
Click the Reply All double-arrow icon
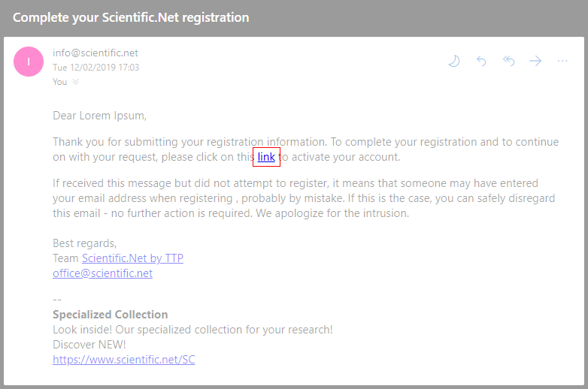508,62
